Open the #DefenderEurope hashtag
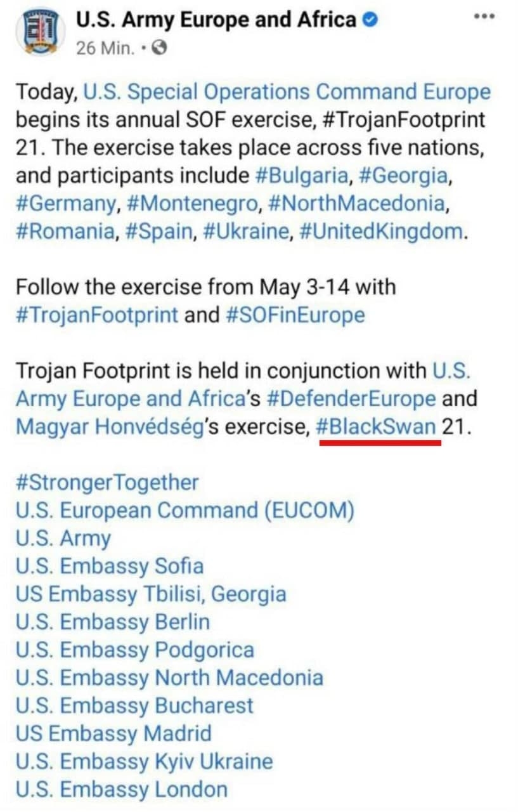 351,399
